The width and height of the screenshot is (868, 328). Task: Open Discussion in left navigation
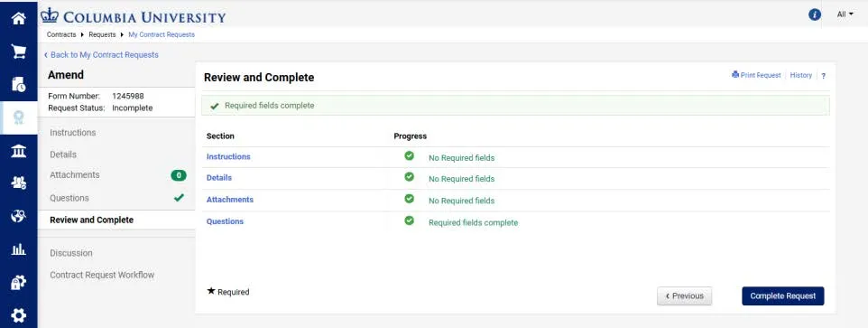coord(71,253)
